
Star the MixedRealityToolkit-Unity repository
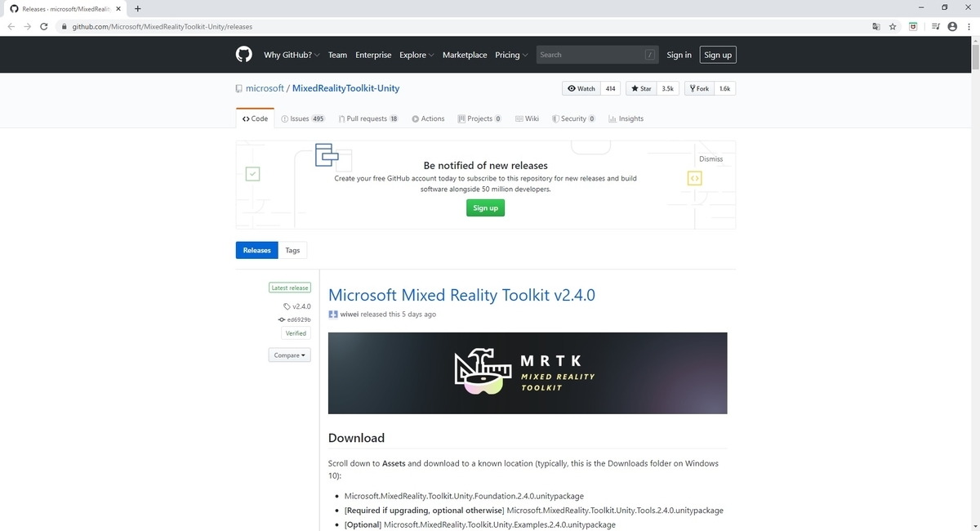[x=641, y=87]
